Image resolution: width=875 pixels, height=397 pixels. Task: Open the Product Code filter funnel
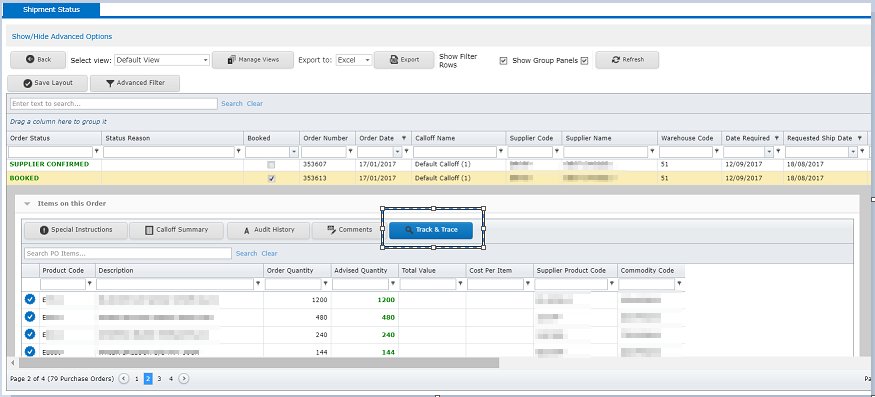pyautogui.click(x=89, y=284)
